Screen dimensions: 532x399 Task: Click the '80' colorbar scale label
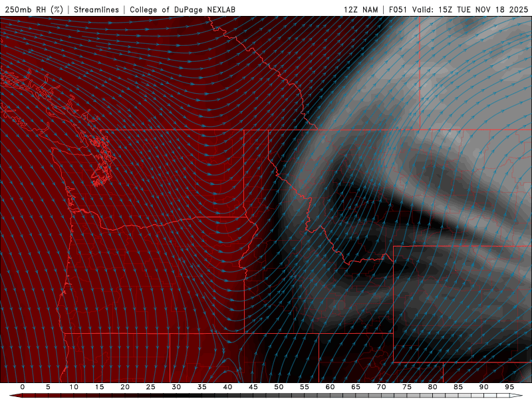[x=433, y=387]
